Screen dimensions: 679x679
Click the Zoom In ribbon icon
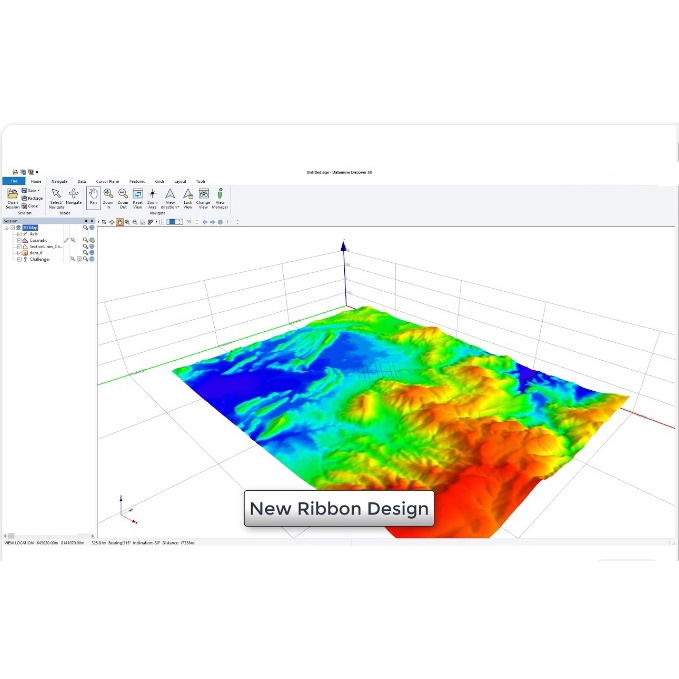tap(108, 197)
